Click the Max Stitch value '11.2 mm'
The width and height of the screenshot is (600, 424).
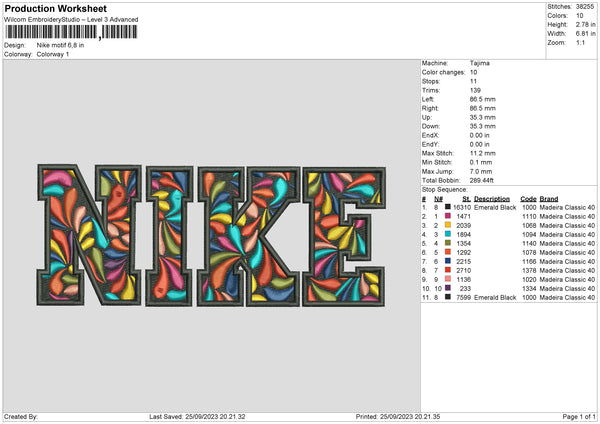[483, 153]
